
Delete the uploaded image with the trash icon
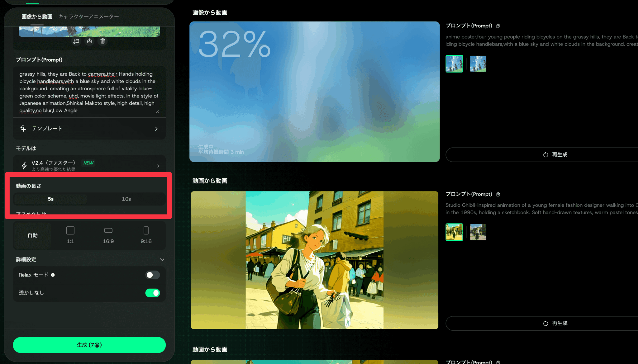point(102,41)
